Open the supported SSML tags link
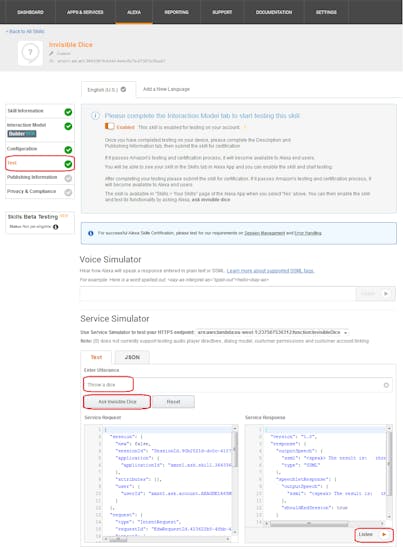 pos(270,271)
